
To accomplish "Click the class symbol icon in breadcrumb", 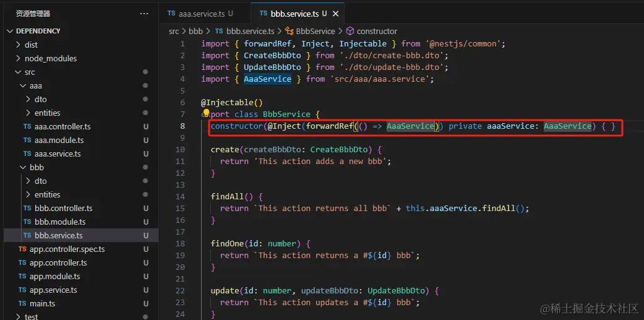I will [x=289, y=31].
